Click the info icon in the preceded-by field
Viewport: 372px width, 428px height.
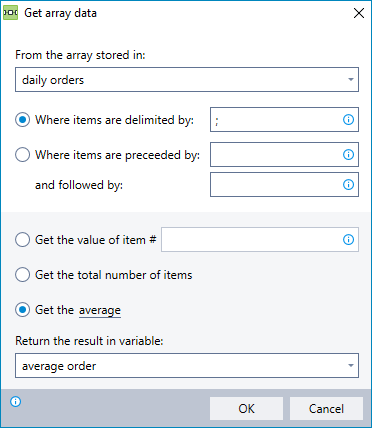[348, 155]
